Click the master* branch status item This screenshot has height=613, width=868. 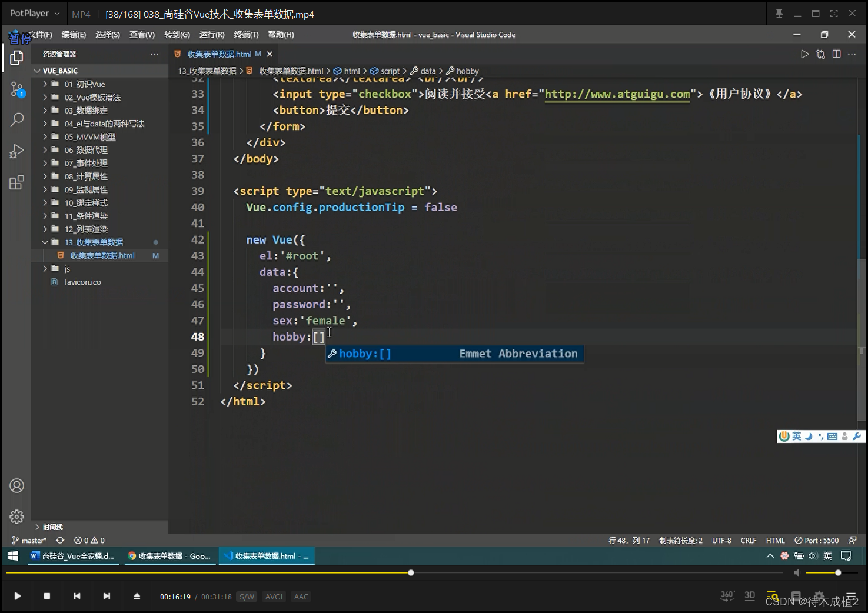(29, 540)
